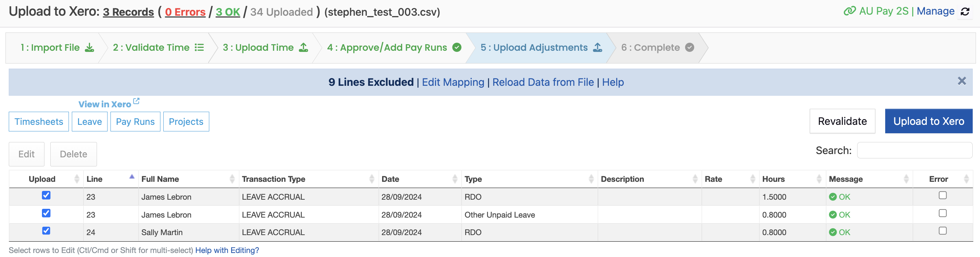Image resolution: width=980 pixels, height=257 pixels.
Task: Click the Upload Adjustments upload icon
Action: [598, 47]
